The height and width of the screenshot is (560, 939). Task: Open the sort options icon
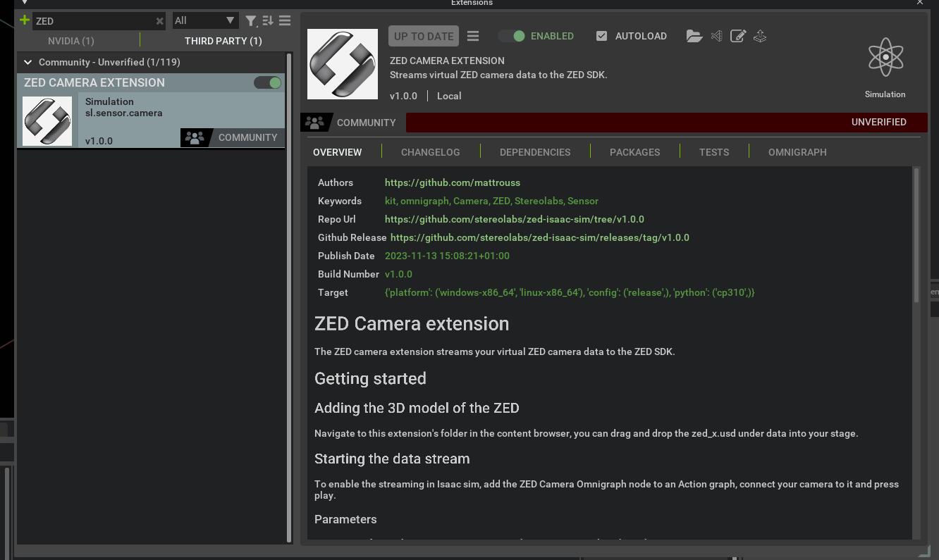click(x=268, y=21)
